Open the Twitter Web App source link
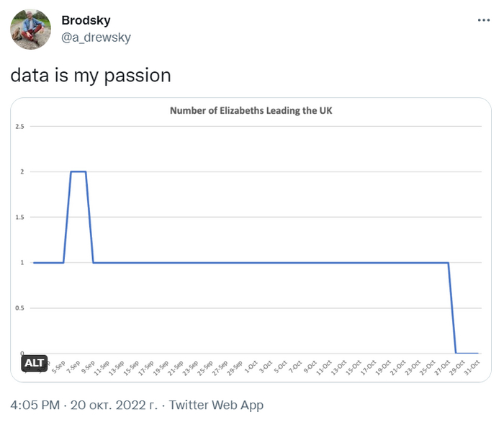Image resolution: width=504 pixels, height=425 pixels. (x=216, y=405)
